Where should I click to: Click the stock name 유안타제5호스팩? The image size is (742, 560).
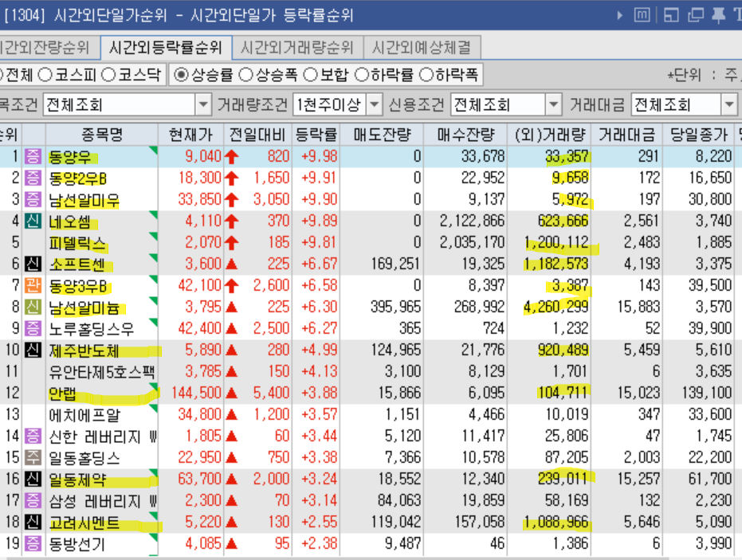tap(102, 372)
